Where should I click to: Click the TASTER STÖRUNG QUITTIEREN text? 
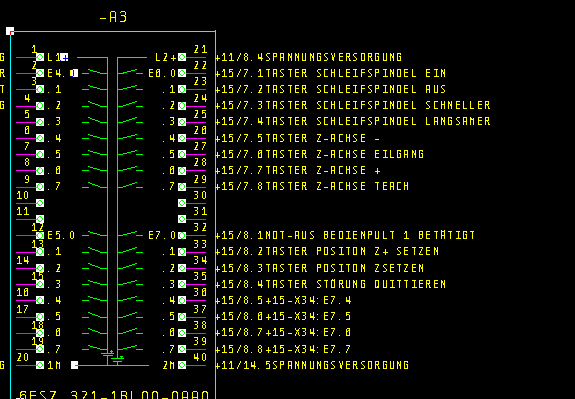(356, 284)
